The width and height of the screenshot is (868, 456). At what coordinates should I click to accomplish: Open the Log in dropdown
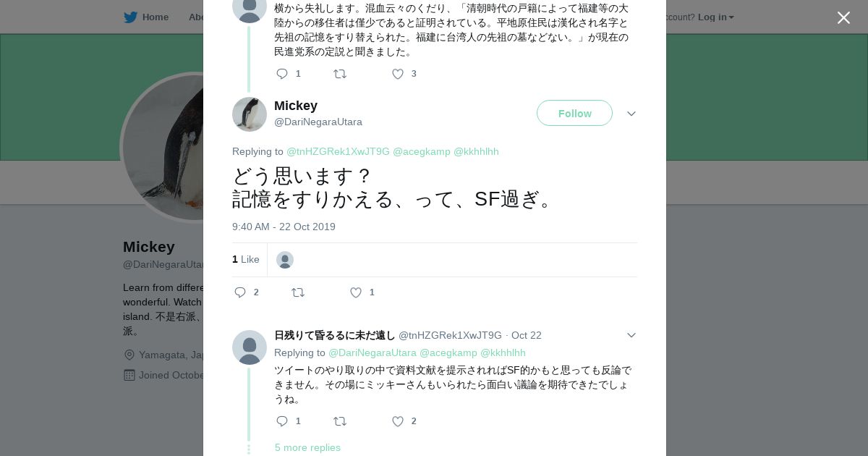pyautogui.click(x=715, y=17)
